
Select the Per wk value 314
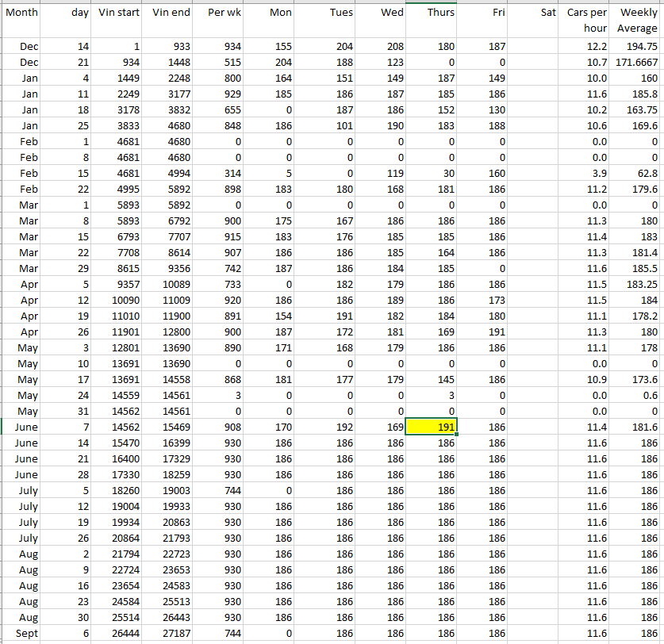click(218, 173)
